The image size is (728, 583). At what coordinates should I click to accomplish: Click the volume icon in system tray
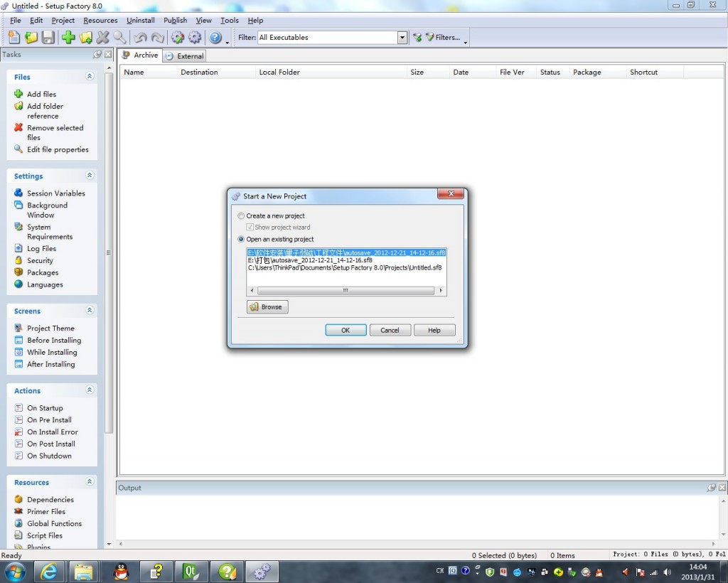pyautogui.click(x=668, y=572)
